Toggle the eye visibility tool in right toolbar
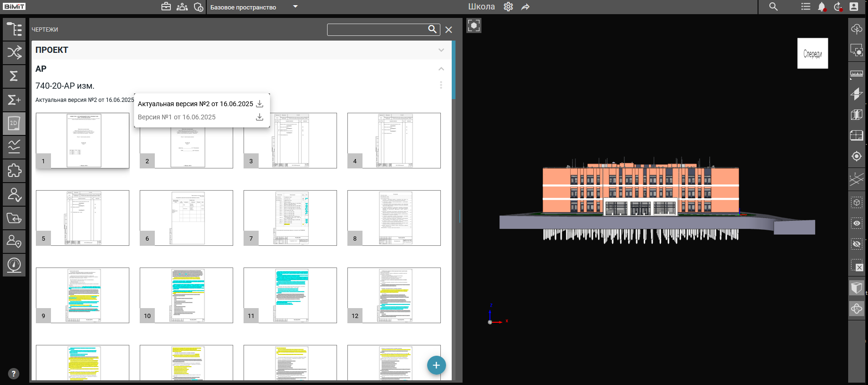This screenshot has width=868, height=385. (856, 223)
